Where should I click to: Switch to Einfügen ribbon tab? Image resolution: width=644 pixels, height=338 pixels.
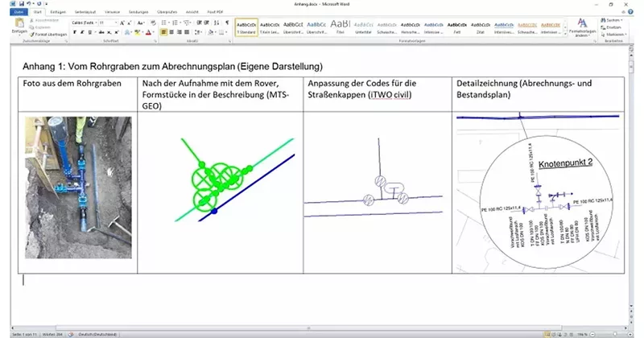(x=58, y=12)
